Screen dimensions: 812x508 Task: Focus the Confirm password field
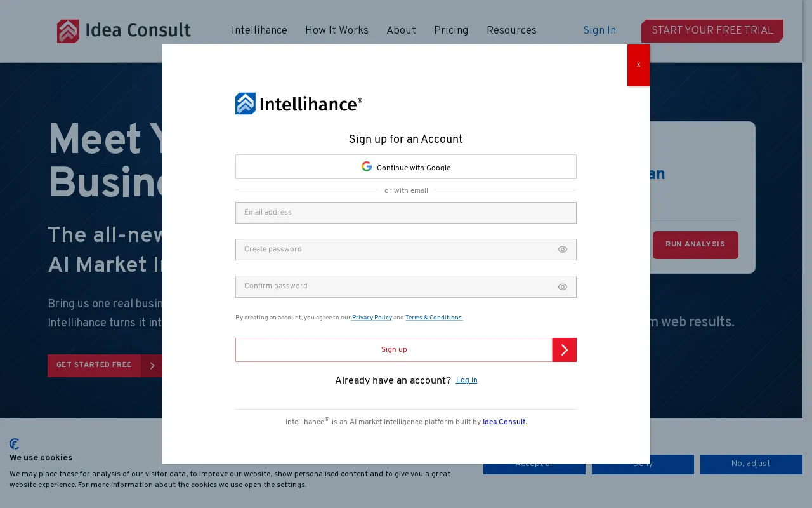coord(406,286)
